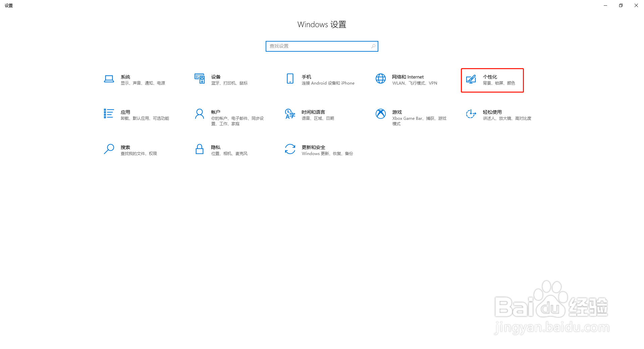Click the 个性化 category title
This screenshot has height=349, width=644.
click(x=490, y=77)
